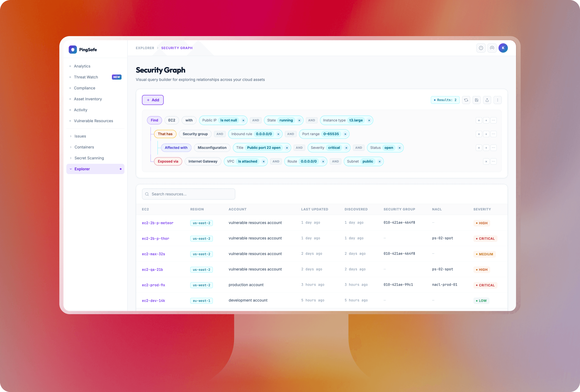Add a condition to the Misconfiguration row
Image resolution: width=580 pixels, height=392 pixels.
pyautogui.click(x=486, y=148)
